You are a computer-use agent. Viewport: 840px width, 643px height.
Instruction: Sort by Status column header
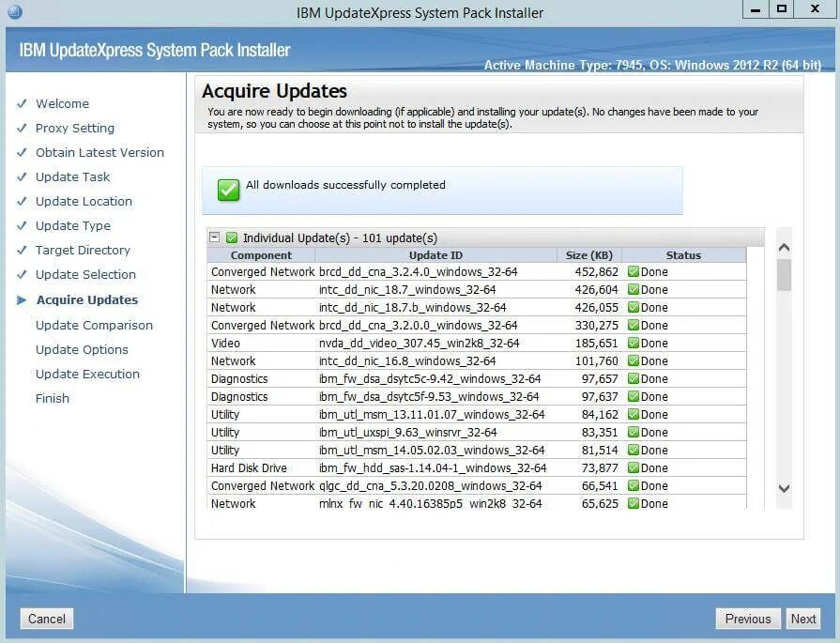click(683, 255)
